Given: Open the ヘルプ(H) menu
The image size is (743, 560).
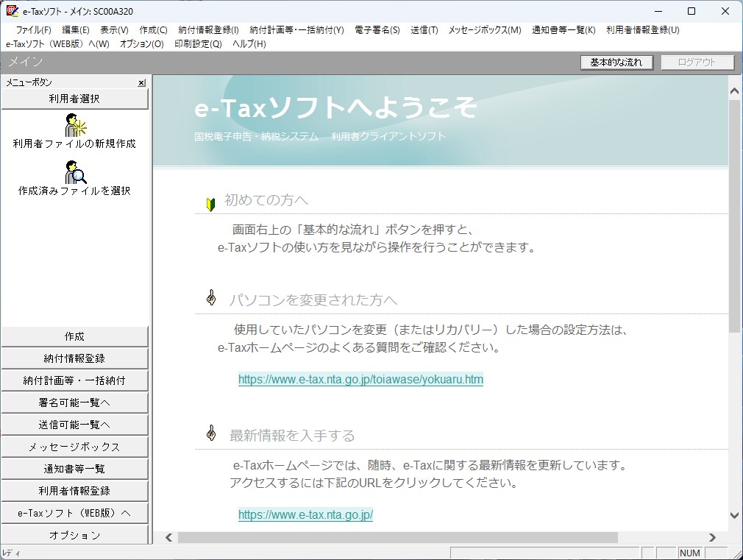Looking at the screenshot, I should click(249, 43).
